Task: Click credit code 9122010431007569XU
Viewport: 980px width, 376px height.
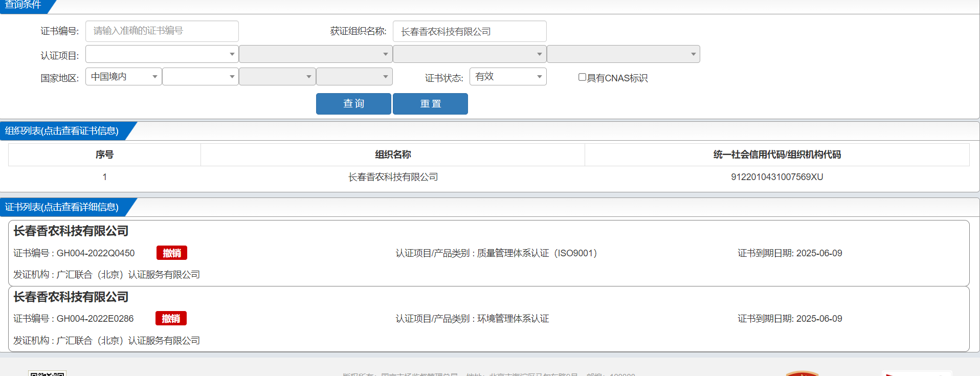Action: click(x=777, y=177)
